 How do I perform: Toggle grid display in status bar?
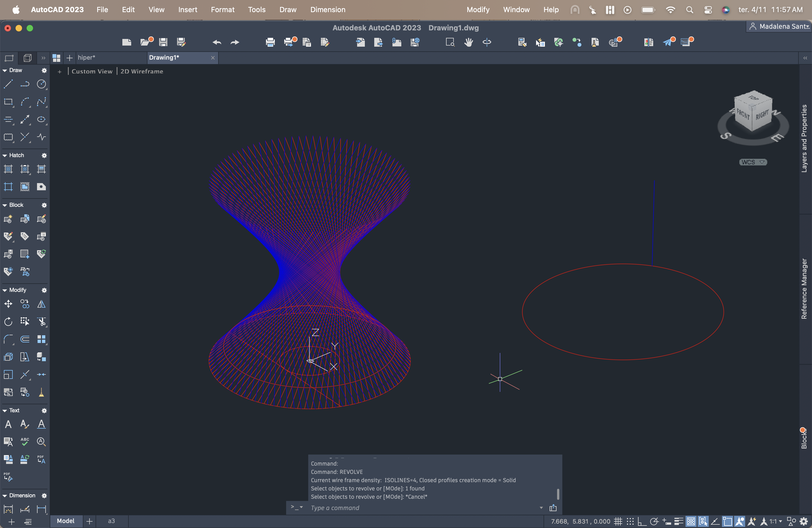coord(618,521)
